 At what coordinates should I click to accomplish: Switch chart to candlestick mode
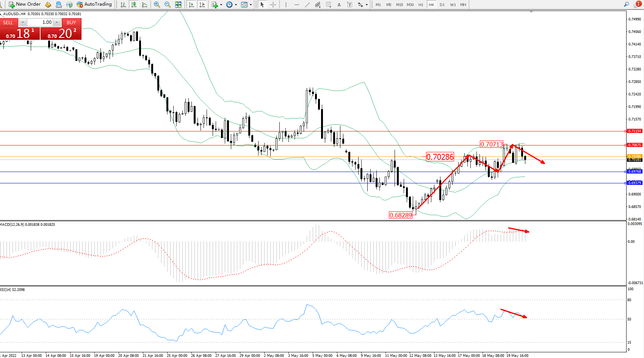coord(134,5)
